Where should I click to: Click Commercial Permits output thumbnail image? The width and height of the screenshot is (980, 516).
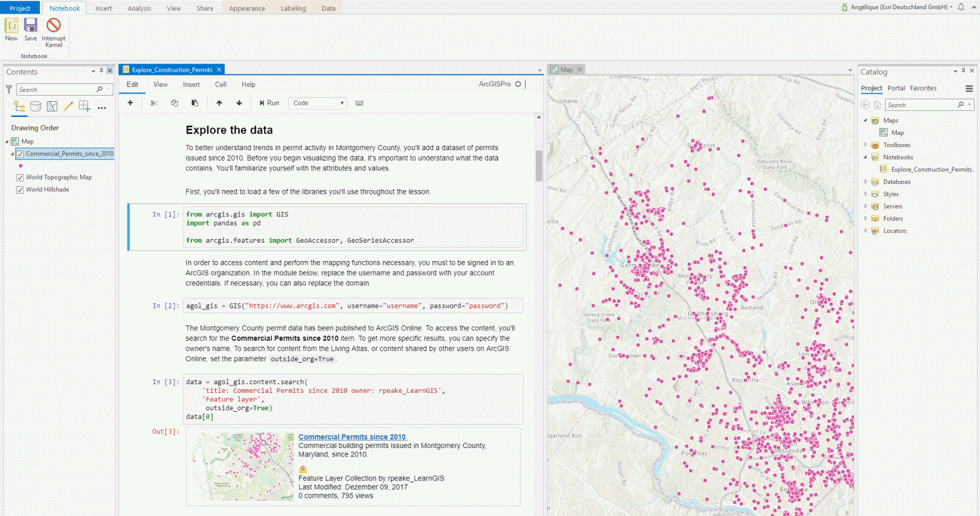click(x=243, y=467)
